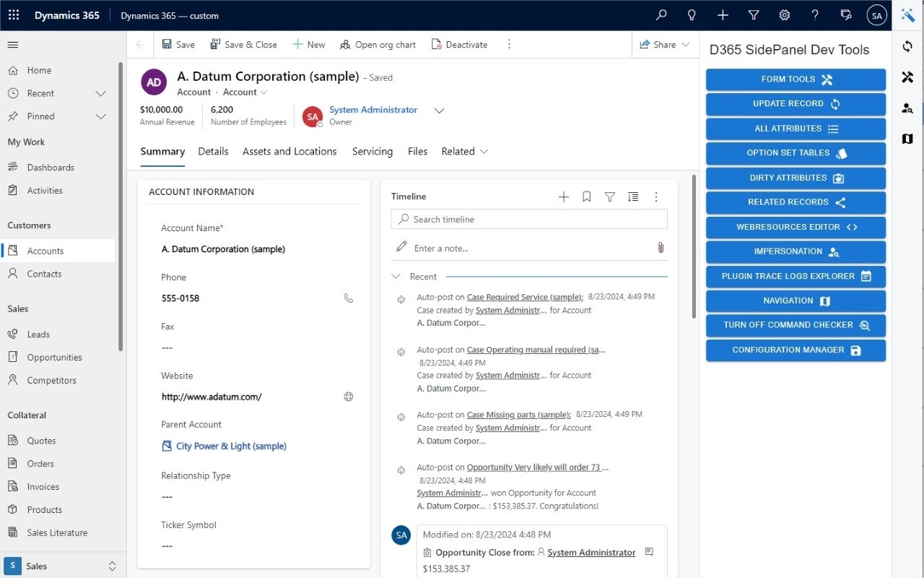Click the UPDATE RECORD button
Image resolution: width=924 pixels, height=578 pixels.
tap(796, 104)
